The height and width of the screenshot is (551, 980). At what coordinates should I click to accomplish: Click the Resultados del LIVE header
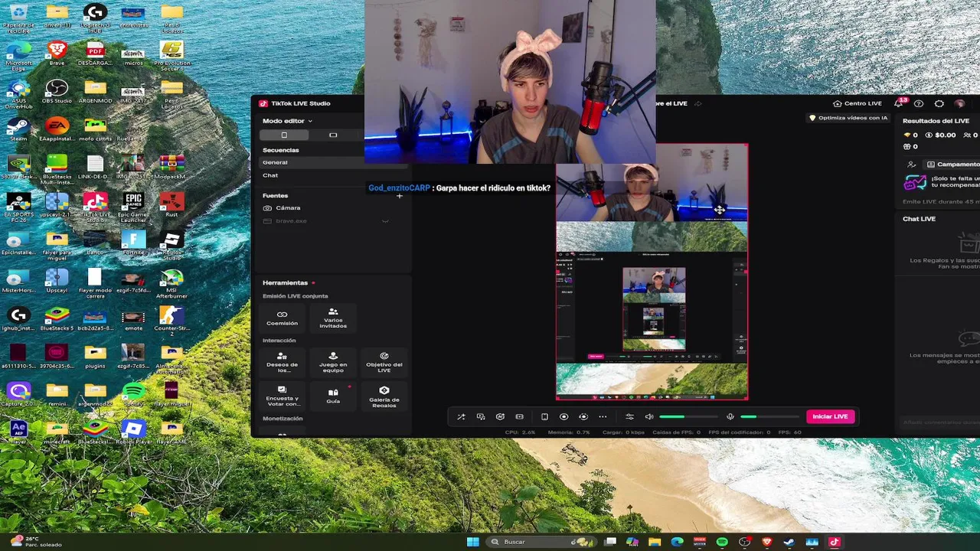pyautogui.click(x=936, y=121)
